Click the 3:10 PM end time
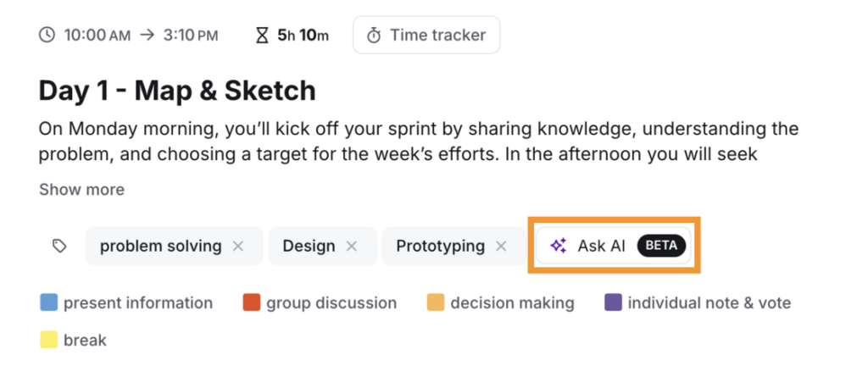The width and height of the screenshot is (868, 366). click(191, 36)
